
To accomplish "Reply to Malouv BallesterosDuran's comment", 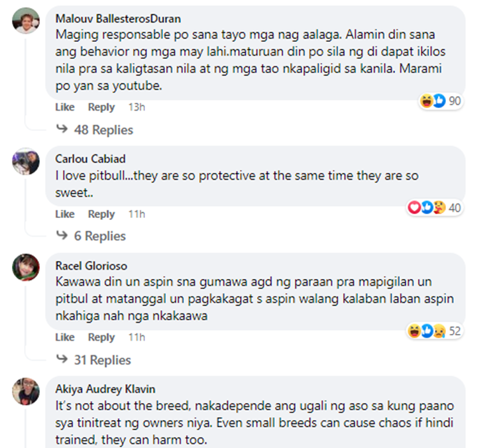I will [x=101, y=107].
